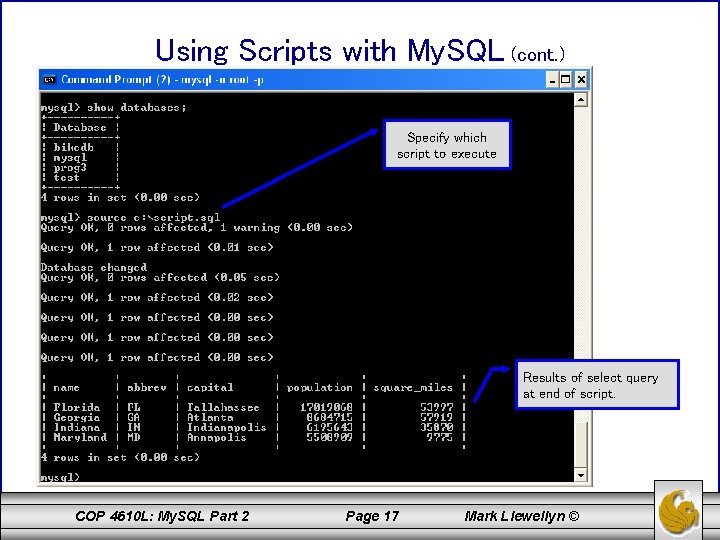Click the 'Results of select query' callout

click(597, 385)
